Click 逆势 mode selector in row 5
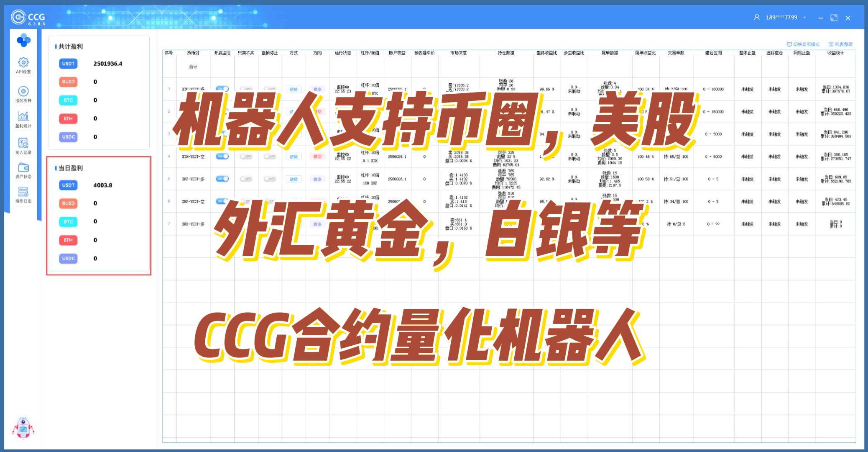The width and height of the screenshot is (868, 452). point(294,179)
